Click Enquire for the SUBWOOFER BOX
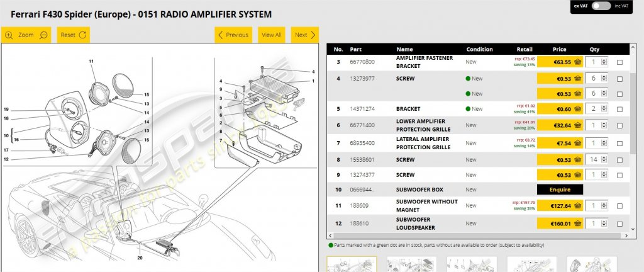 click(560, 190)
